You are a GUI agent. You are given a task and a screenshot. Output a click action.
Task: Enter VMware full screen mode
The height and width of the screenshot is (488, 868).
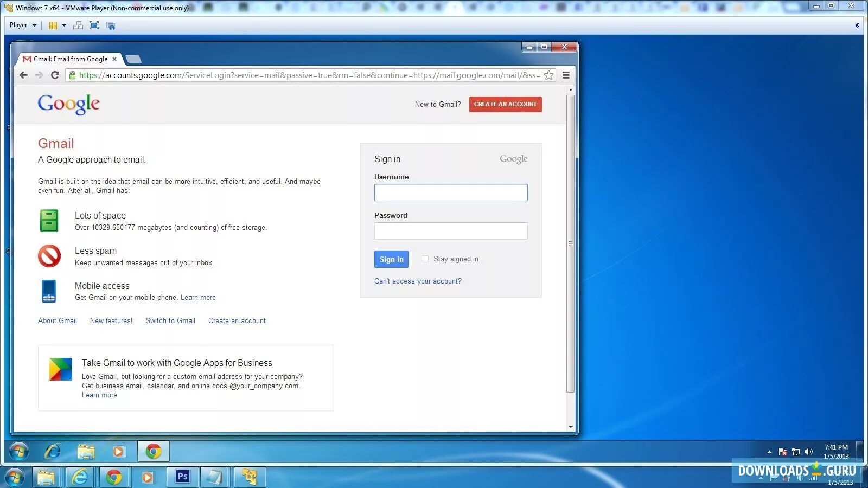[x=94, y=25]
